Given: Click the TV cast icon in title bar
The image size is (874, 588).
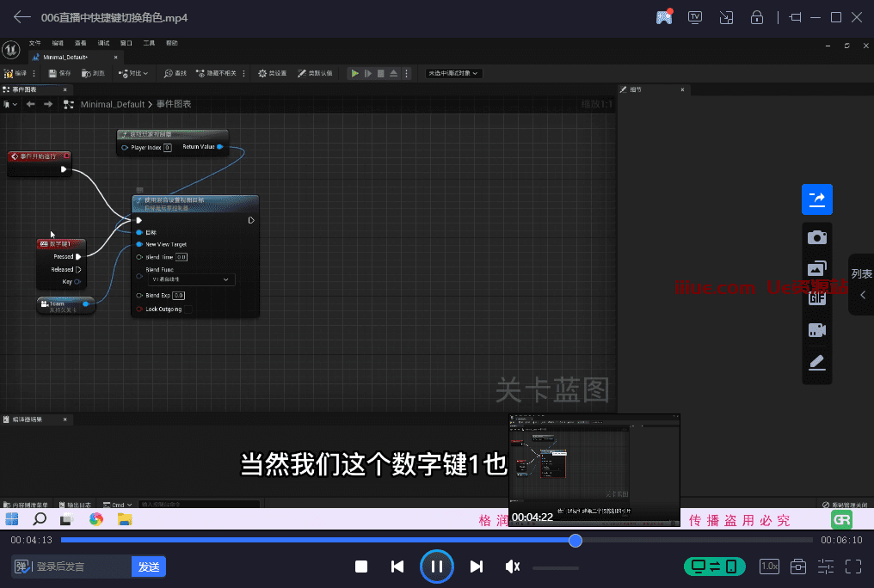Looking at the screenshot, I should [x=695, y=17].
